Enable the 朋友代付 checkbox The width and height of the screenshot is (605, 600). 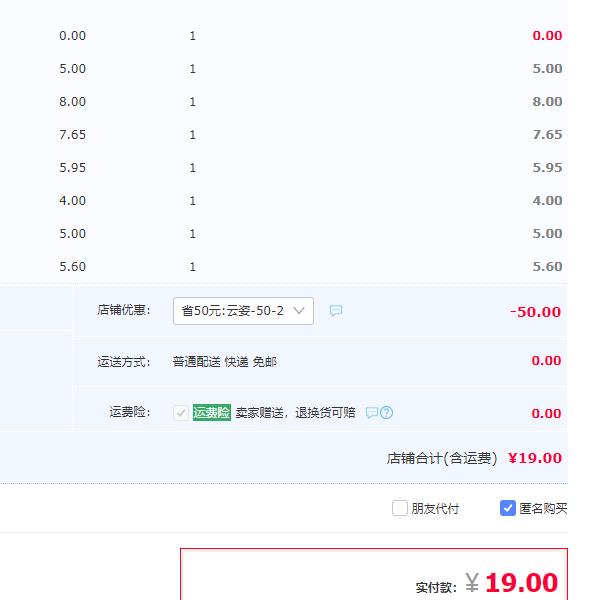[400, 508]
